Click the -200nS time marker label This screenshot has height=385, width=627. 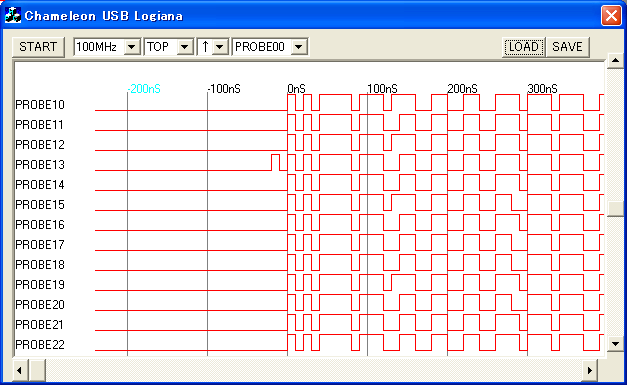coord(144,89)
